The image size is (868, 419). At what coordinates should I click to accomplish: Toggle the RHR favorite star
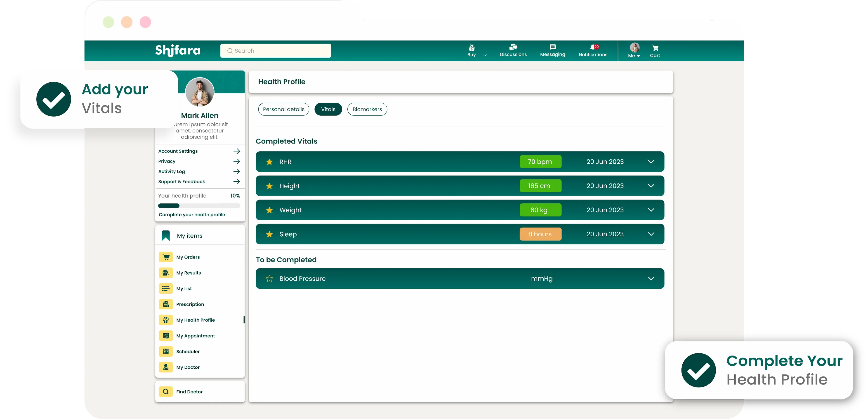(269, 162)
